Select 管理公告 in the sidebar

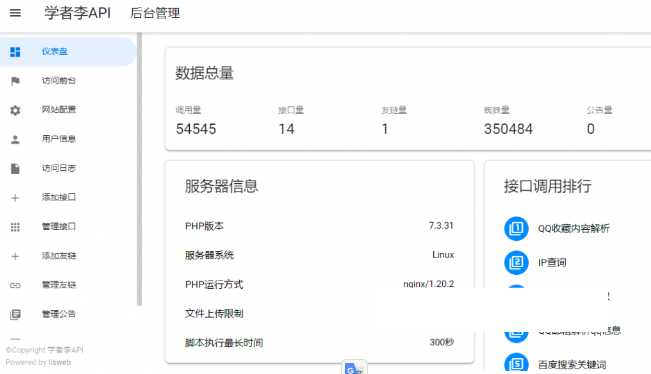pyautogui.click(x=68, y=314)
